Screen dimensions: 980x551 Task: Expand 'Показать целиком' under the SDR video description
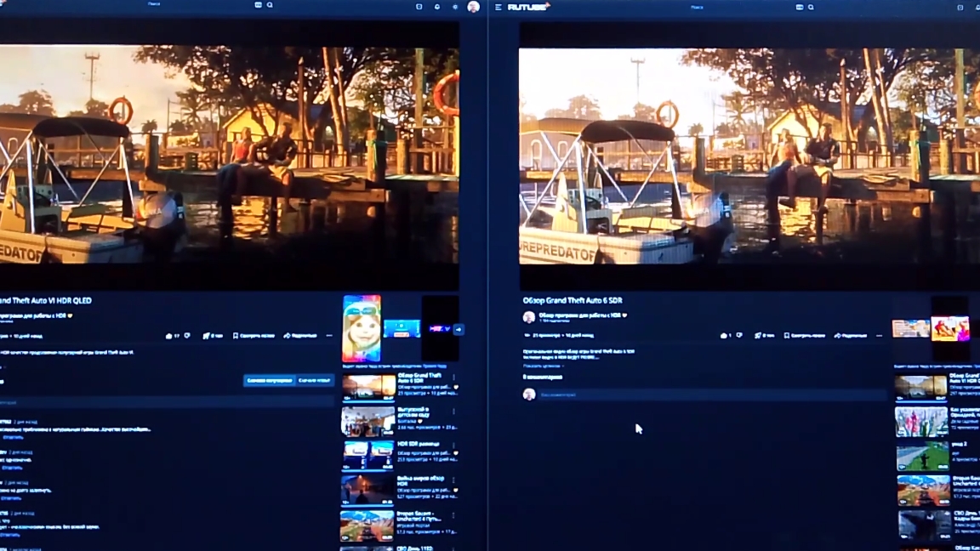click(543, 366)
